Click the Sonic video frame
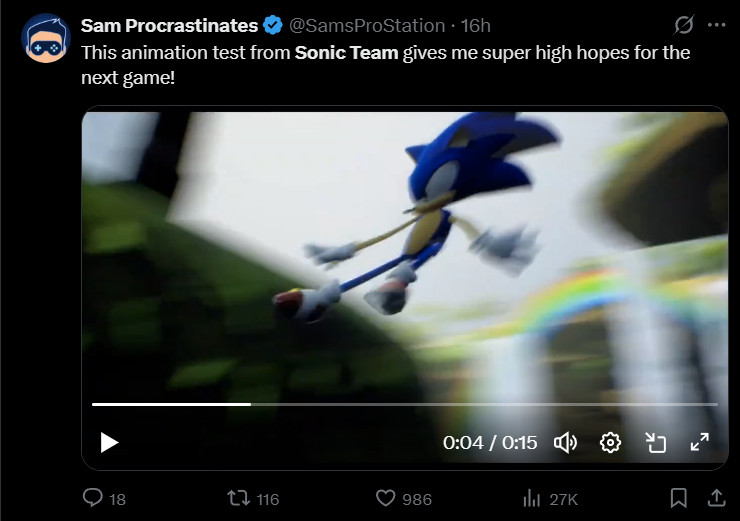Image resolution: width=740 pixels, height=521 pixels. pyautogui.click(x=405, y=255)
